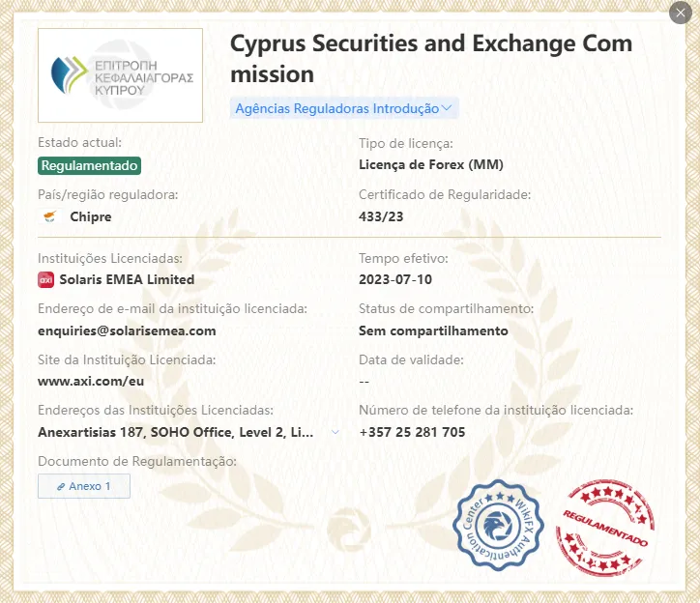Click the Licença de Forex (MM) text
This screenshot has width=700, height=603.
coord(431,164)
